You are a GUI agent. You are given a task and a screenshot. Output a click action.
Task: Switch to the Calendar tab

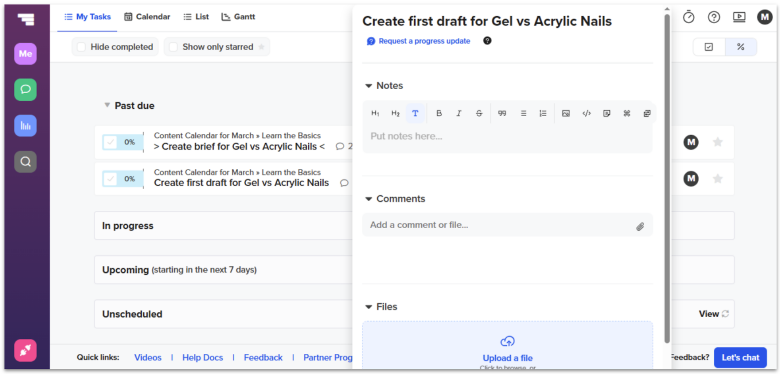pos(147,17)
